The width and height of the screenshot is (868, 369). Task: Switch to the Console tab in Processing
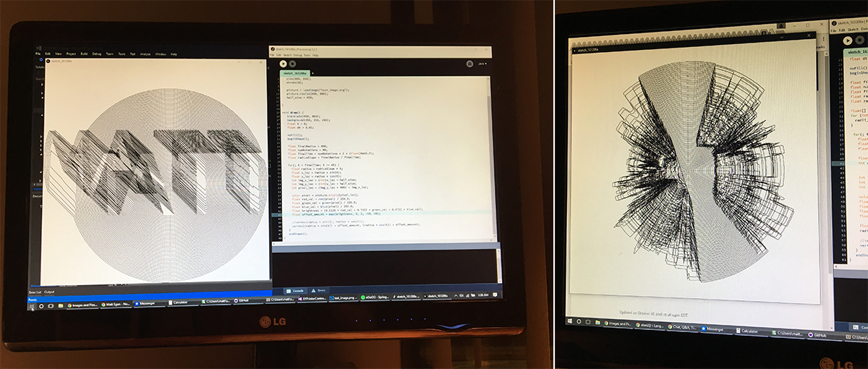(x=297, y=289)
